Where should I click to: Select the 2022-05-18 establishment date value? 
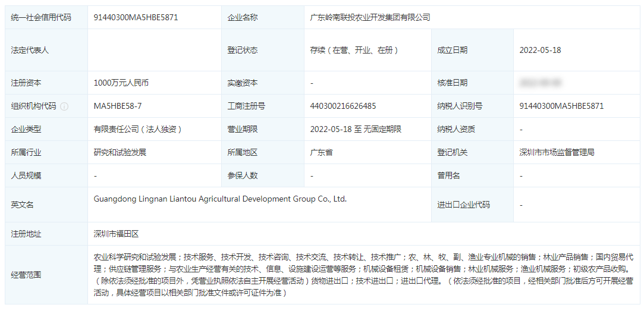[x=540, y=50]
